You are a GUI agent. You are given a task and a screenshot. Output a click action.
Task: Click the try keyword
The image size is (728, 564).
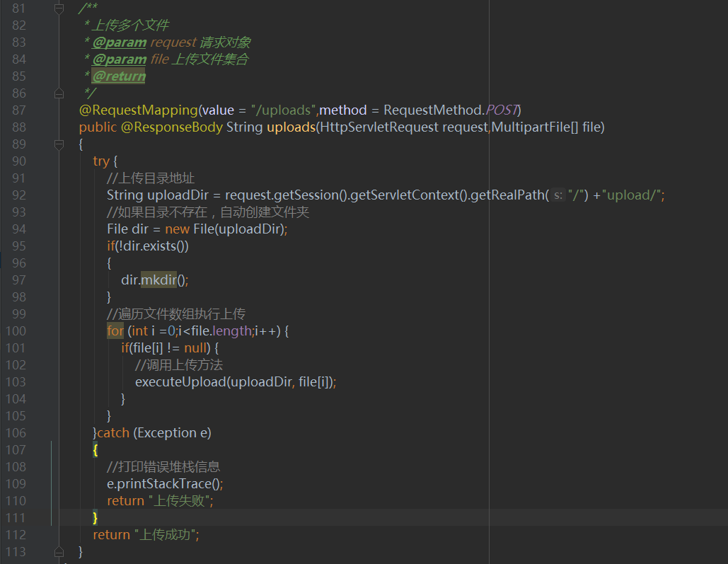point(101,161)
